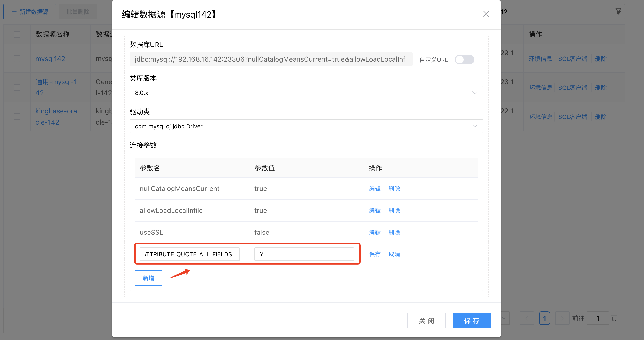Viewport: 644px width, 340px height.
Task: Open the 类库版本 8.0.x dropdown
Action: click(x=306, y=93)
